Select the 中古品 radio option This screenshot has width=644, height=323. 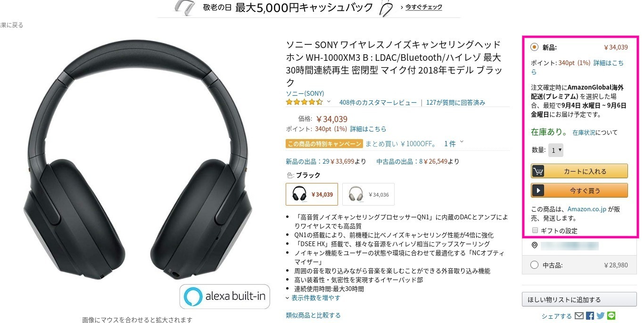click(x=534, y=265)
